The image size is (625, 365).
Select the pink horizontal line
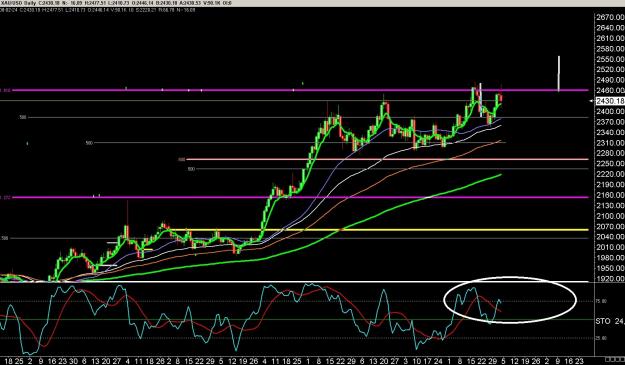point(387,159)
